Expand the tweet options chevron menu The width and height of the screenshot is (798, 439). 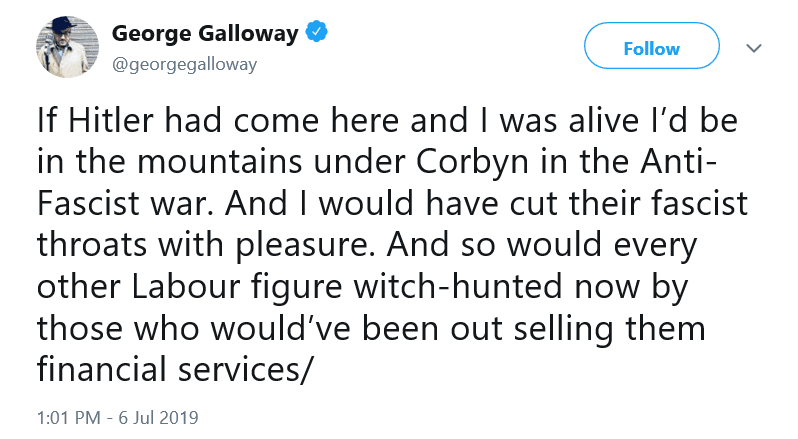point(753,48)
